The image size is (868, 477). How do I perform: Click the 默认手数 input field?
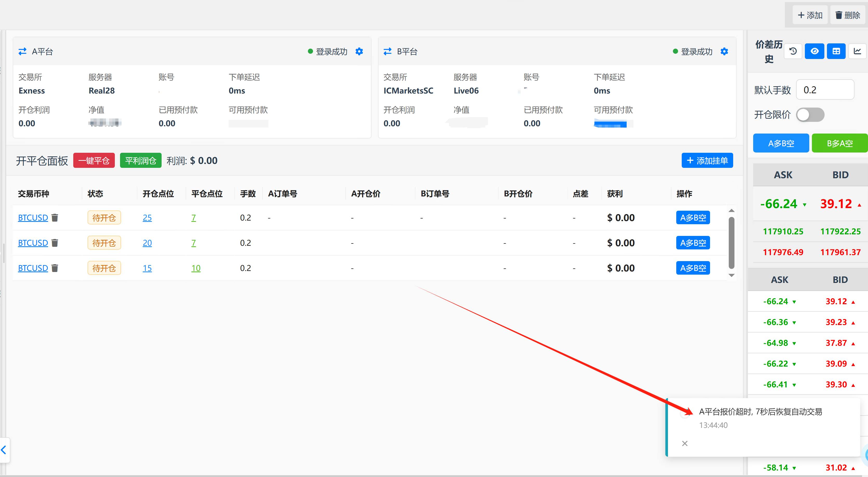(x=825, y=90)
